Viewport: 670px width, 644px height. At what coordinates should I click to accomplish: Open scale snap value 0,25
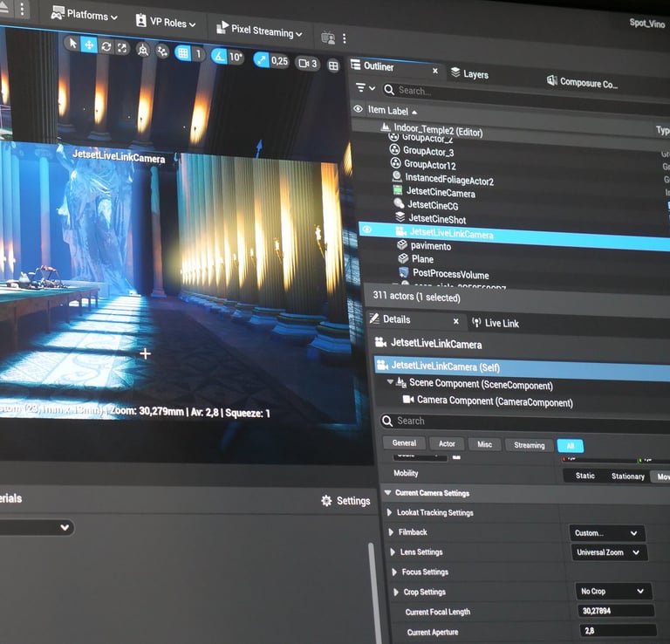coord(279,61)
